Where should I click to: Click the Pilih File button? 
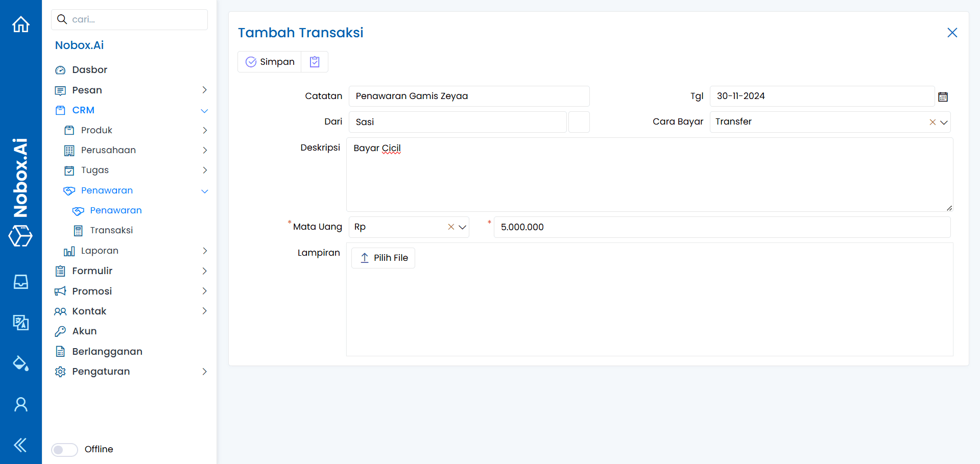(x=383, y=258)
